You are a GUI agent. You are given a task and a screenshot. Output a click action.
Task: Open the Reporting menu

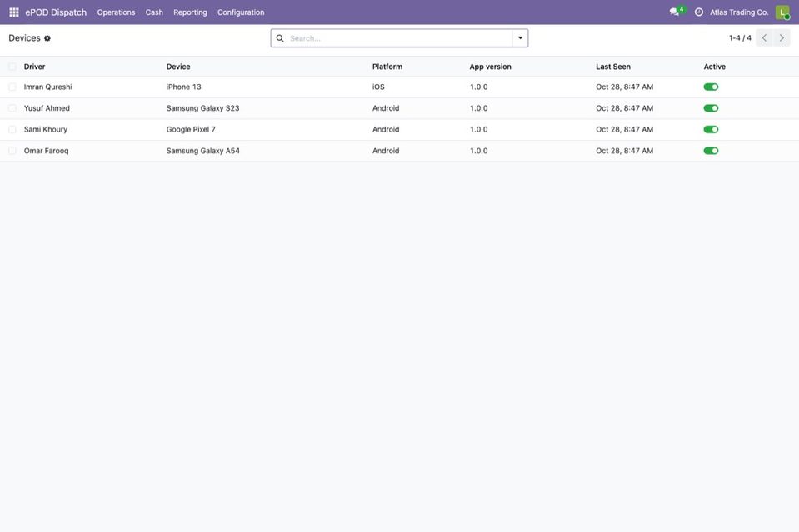(x=190, y=12)
